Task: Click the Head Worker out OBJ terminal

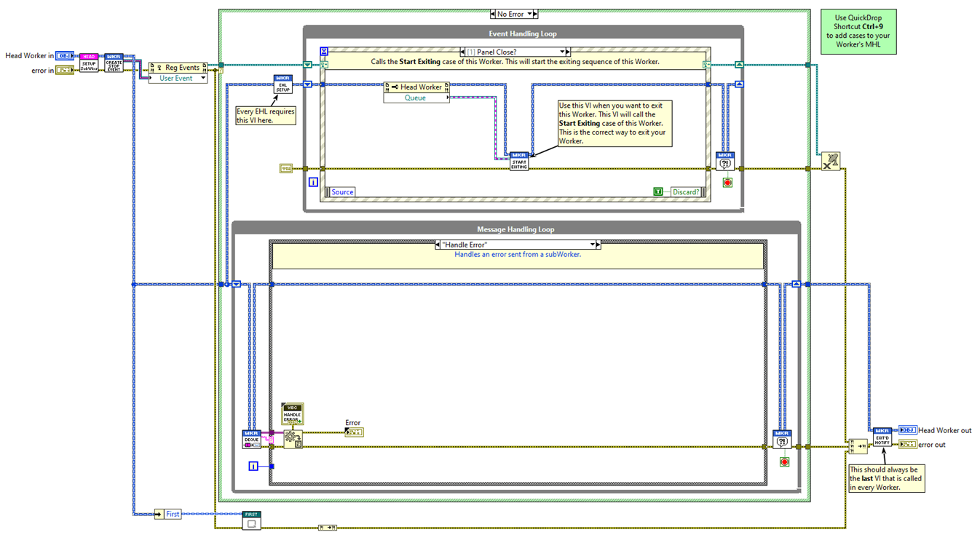Action: pos(908,430)
